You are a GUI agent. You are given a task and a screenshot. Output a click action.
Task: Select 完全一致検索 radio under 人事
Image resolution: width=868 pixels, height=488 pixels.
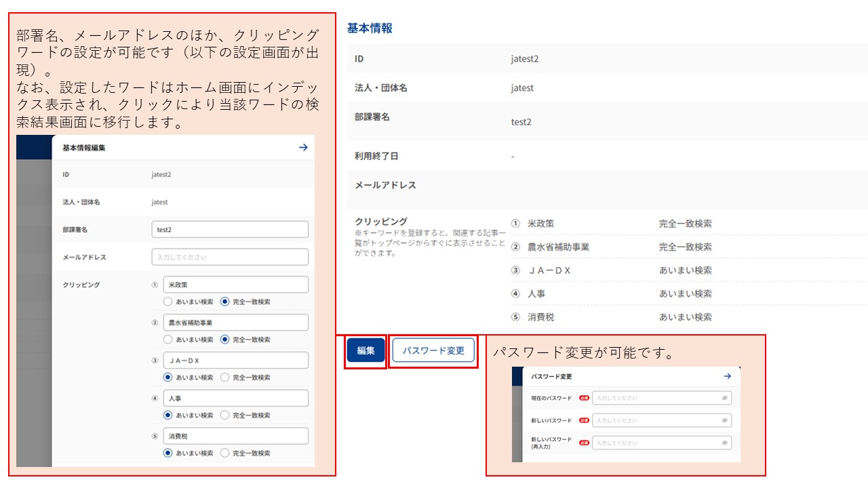[x=224, y=415]
